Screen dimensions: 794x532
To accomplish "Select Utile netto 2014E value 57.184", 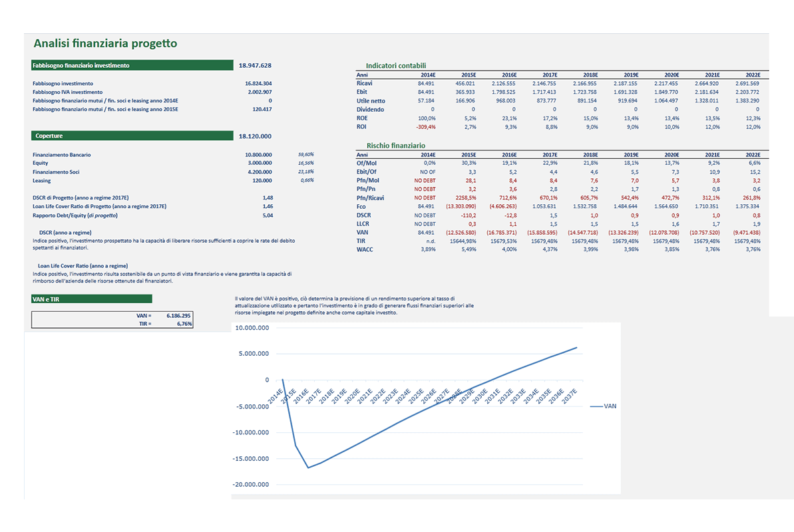I will coord(426,100).
